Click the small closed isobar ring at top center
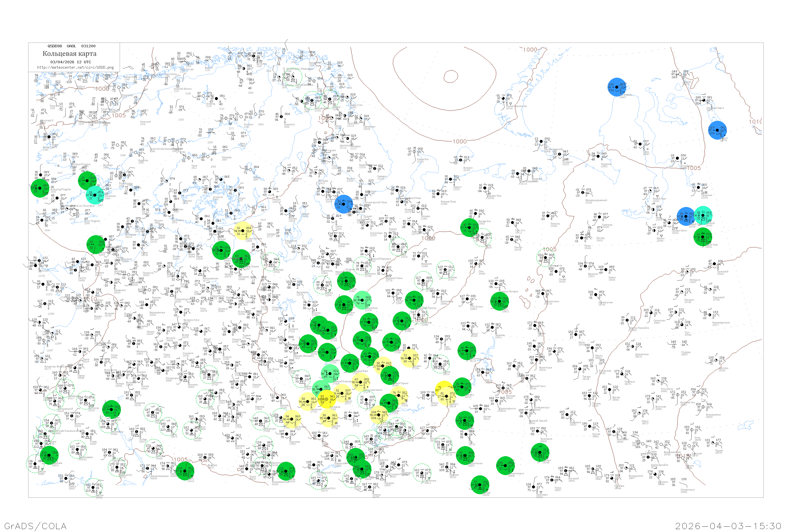 [x=451, y=76]
